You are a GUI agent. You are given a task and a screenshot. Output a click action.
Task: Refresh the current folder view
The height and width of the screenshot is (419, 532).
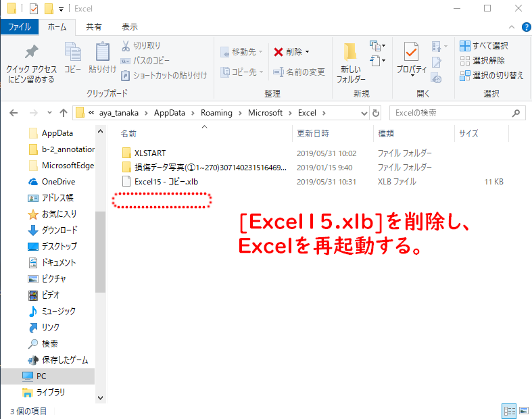click(376, 113)
